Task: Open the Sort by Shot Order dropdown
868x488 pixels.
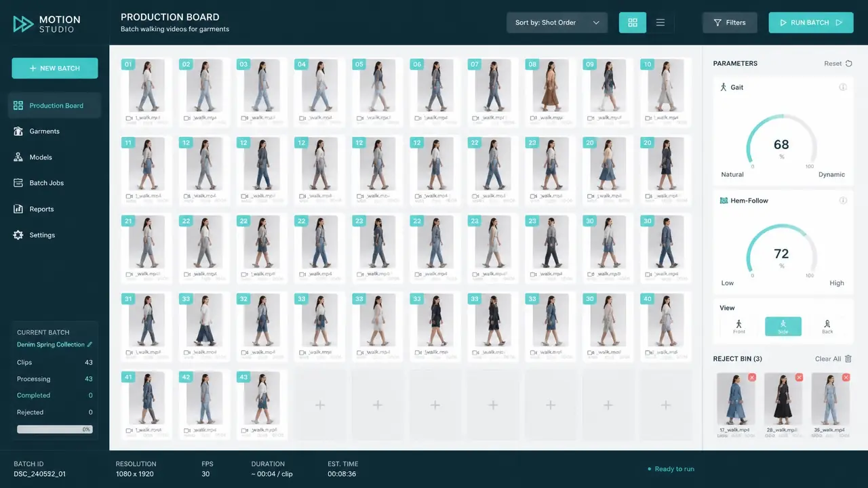Action: coord(557,22)
